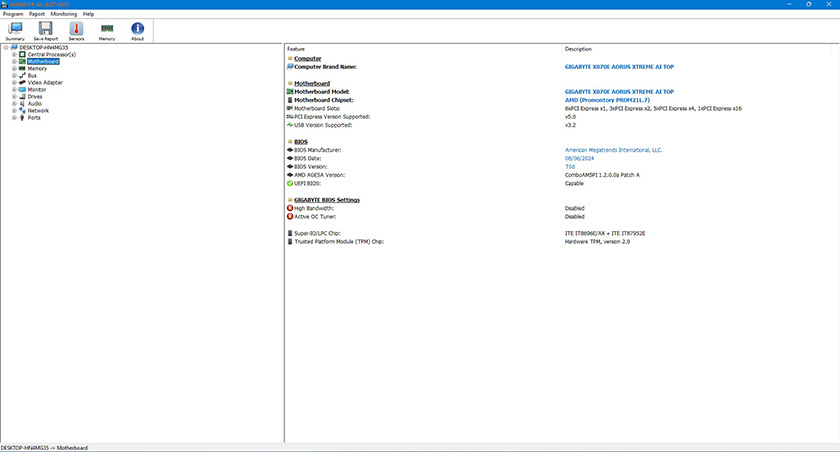Expand the Bus tree node
The height and width of the screenshot is (452, 840).
click(x=14, y=75)
